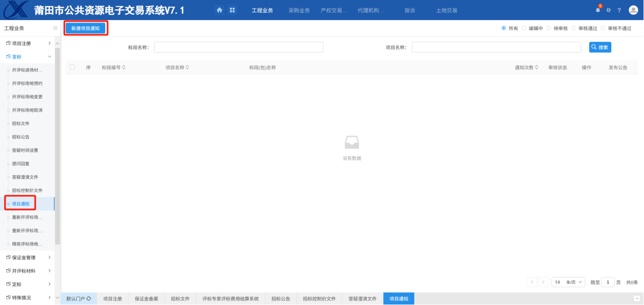Click the question mark help icon
Image resolution: width=644 pixels, height=305 pixels.
coord(619,10)
